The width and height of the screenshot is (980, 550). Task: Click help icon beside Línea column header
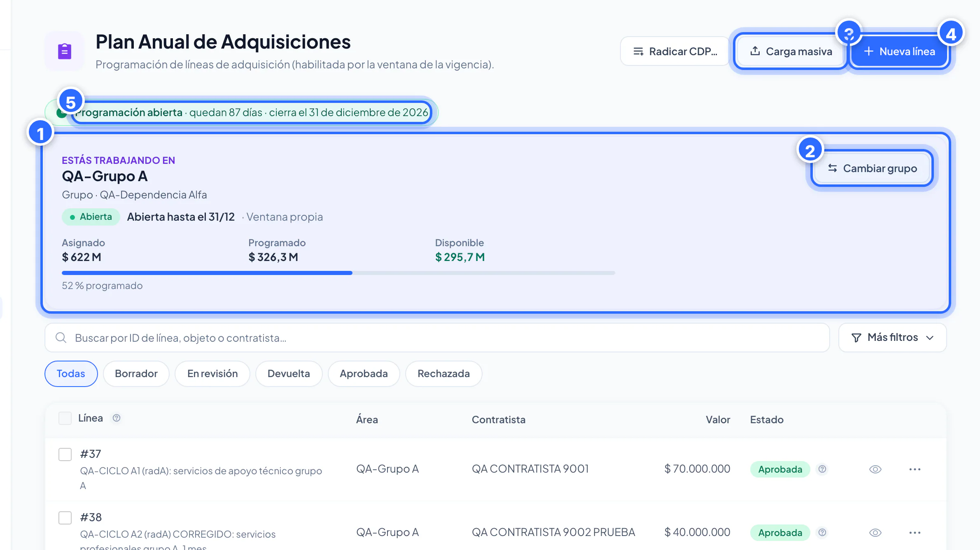(117, 418)
